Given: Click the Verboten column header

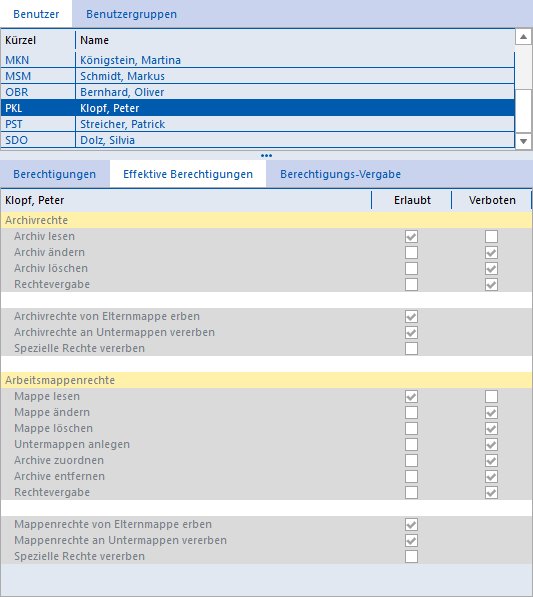Looking at the screenshot, I should tap(492, 200).
